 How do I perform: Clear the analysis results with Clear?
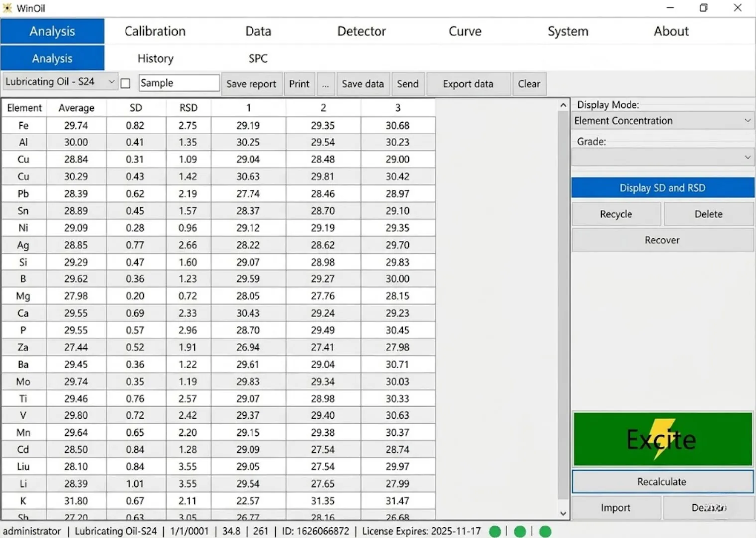(x=529, y=84)
